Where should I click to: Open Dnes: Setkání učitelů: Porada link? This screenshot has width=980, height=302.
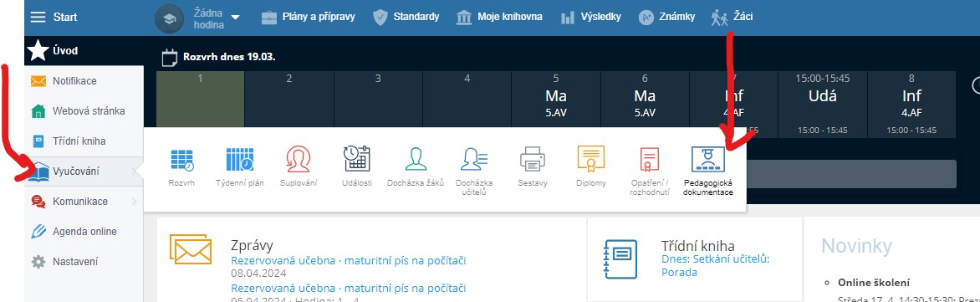click(715, 266)
